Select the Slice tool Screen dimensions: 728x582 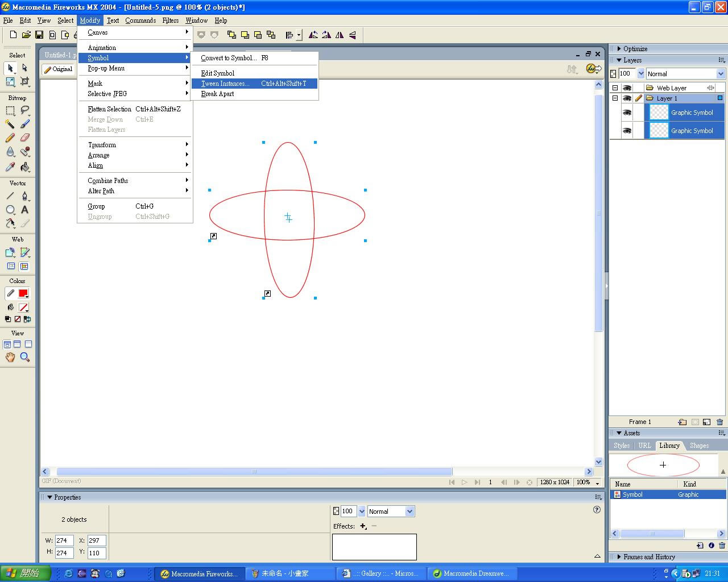(24, 252)
